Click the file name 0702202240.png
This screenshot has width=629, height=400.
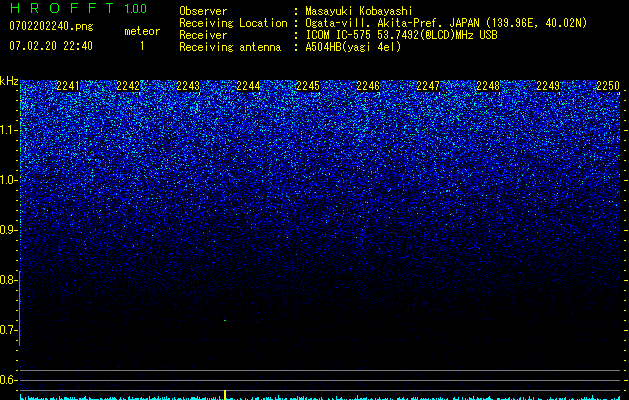click(51, 26)
